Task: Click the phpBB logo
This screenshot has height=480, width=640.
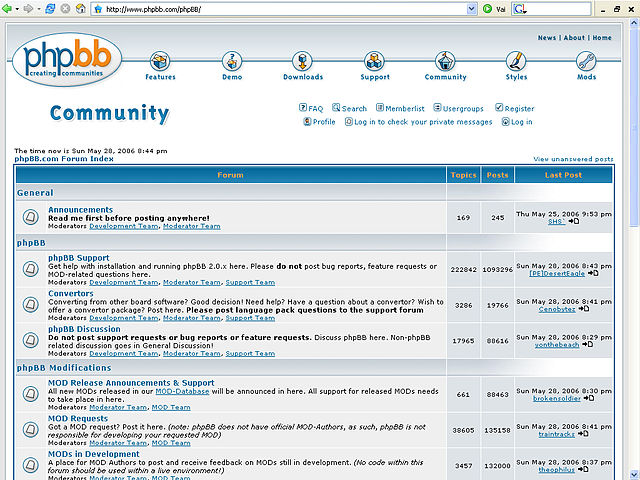Action: point(67,60)
